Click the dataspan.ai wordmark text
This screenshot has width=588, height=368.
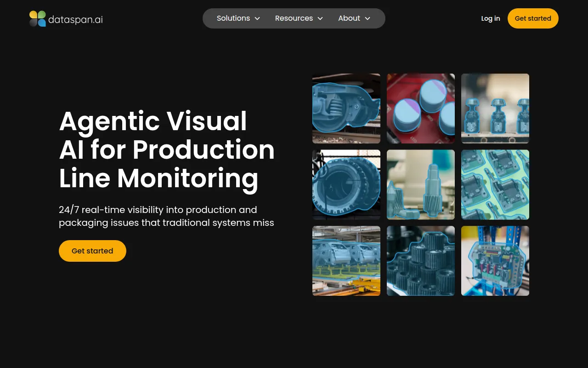75,19
